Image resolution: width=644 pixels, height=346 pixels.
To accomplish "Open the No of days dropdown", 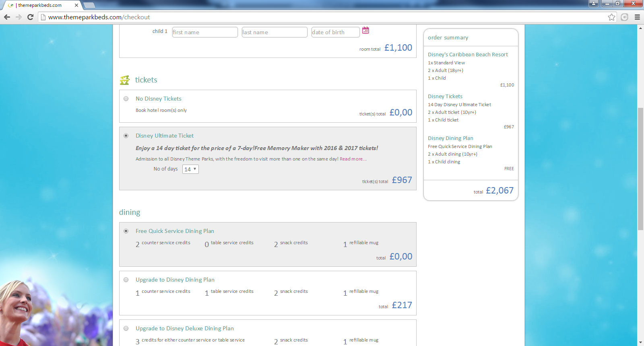I will coord(190,169).
